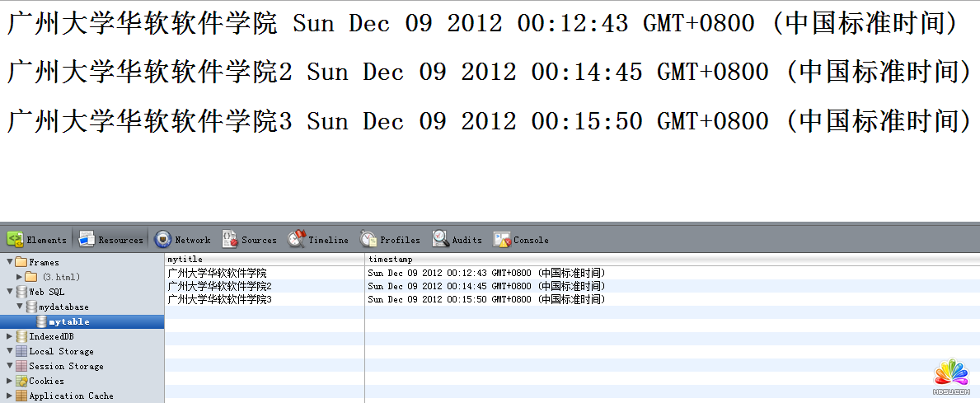Screen dimensions: 980x403
Task: Open Session Storage in the sidebar
Action: pos(66,366)
